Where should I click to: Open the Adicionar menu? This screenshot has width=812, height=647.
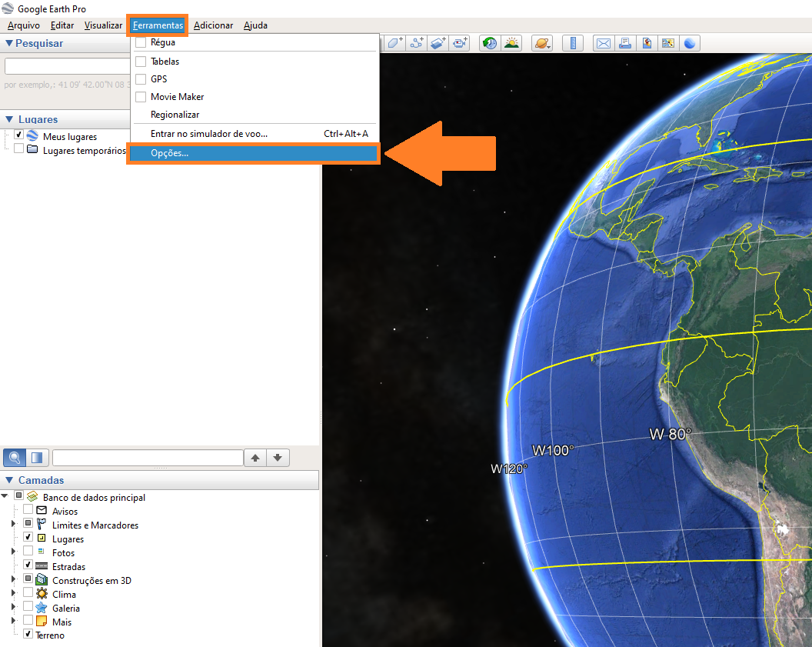pos(213,25)
